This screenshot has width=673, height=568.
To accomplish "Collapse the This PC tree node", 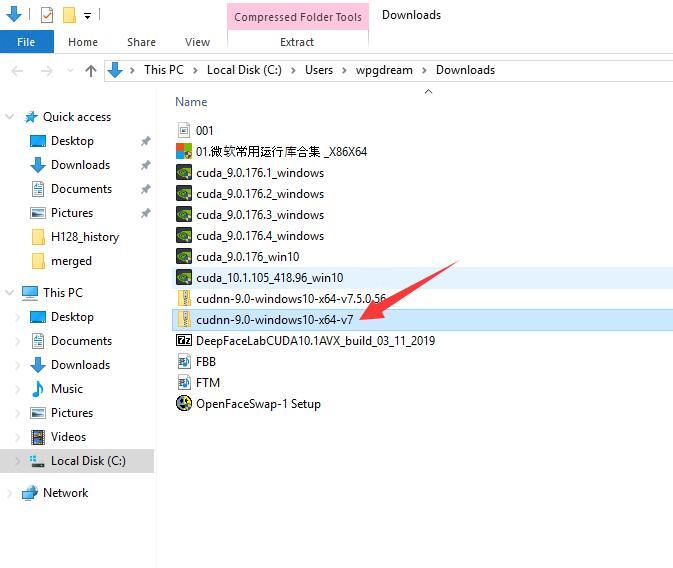I will coord(11,293).
